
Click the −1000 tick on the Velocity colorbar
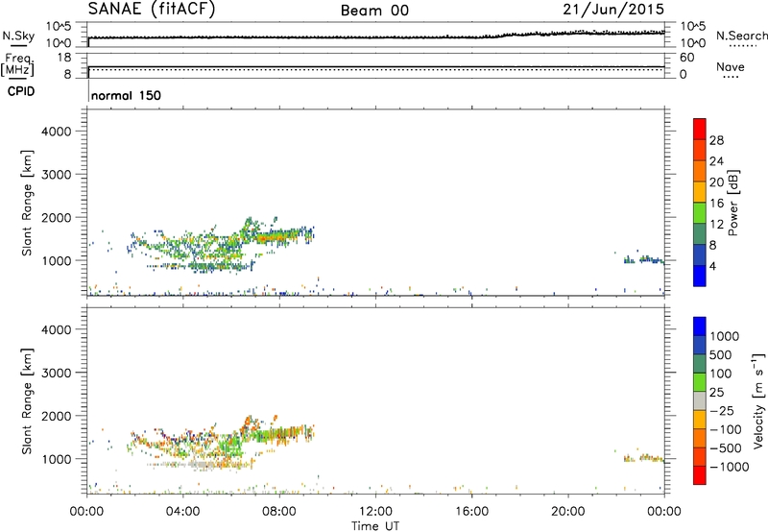tap(730, 467)
